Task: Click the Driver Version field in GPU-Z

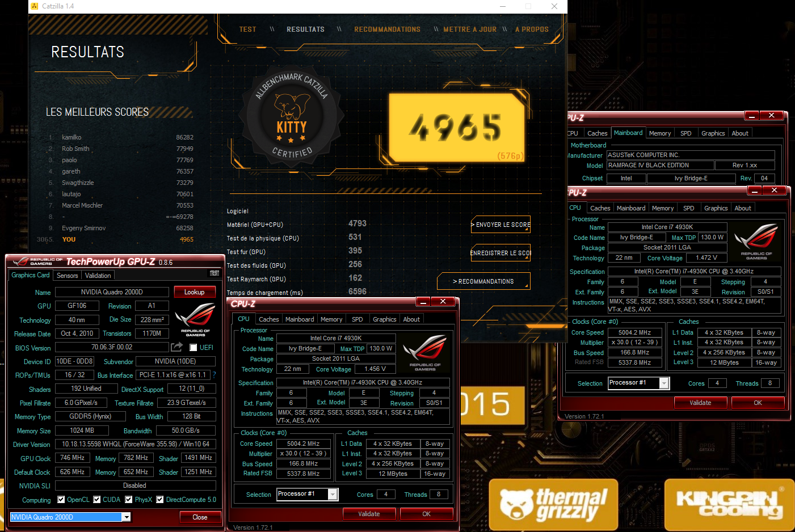Action: (135, 444)
